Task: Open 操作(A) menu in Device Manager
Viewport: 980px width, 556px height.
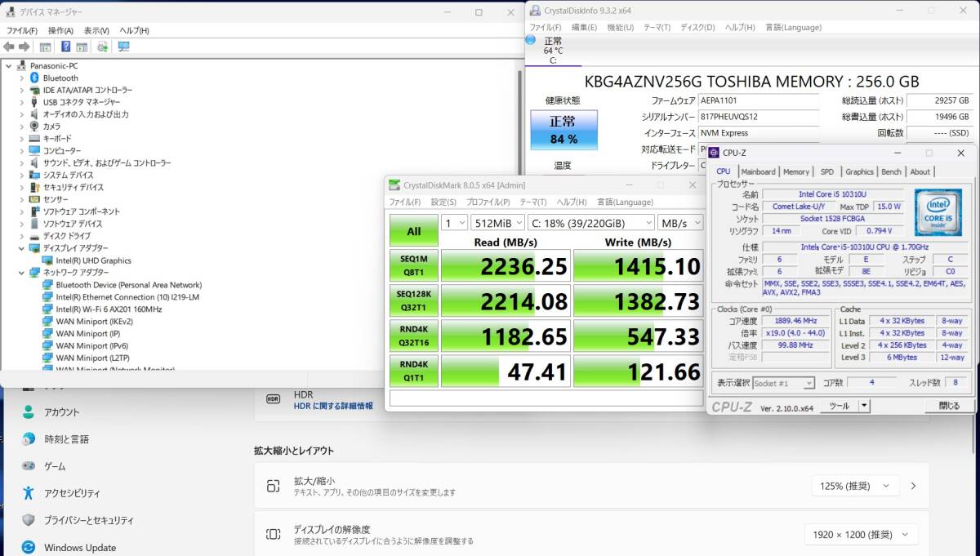Action: coord(61,30)
